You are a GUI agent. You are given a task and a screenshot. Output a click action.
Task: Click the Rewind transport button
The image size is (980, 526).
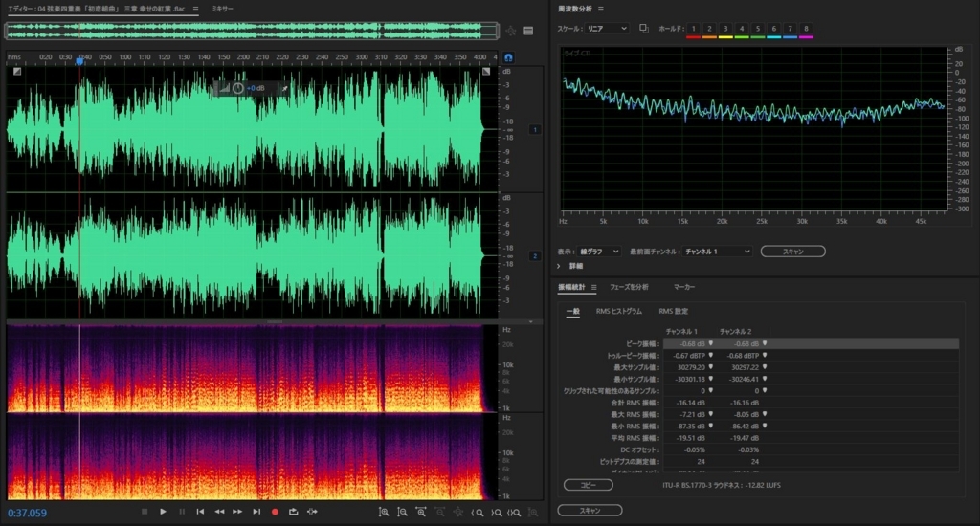tap(219, 512)
